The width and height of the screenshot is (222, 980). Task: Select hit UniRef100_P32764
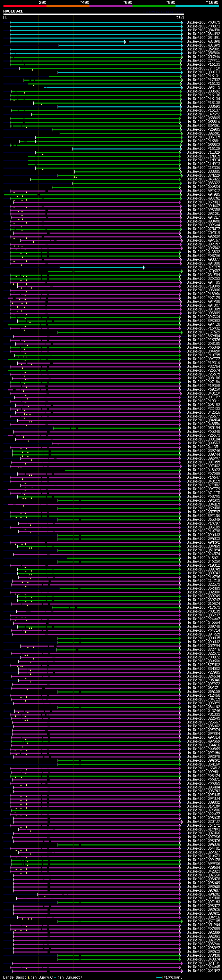203,366
